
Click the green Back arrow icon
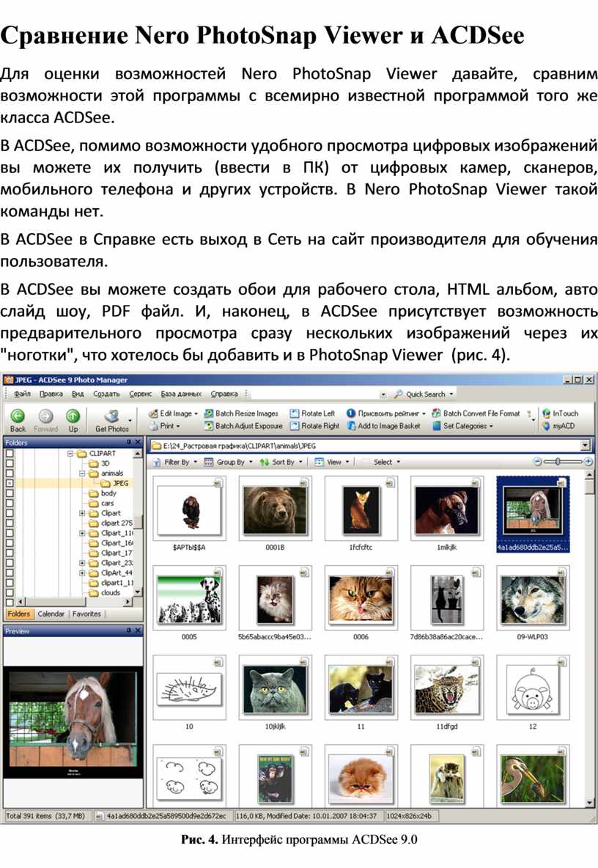[18, 416]
